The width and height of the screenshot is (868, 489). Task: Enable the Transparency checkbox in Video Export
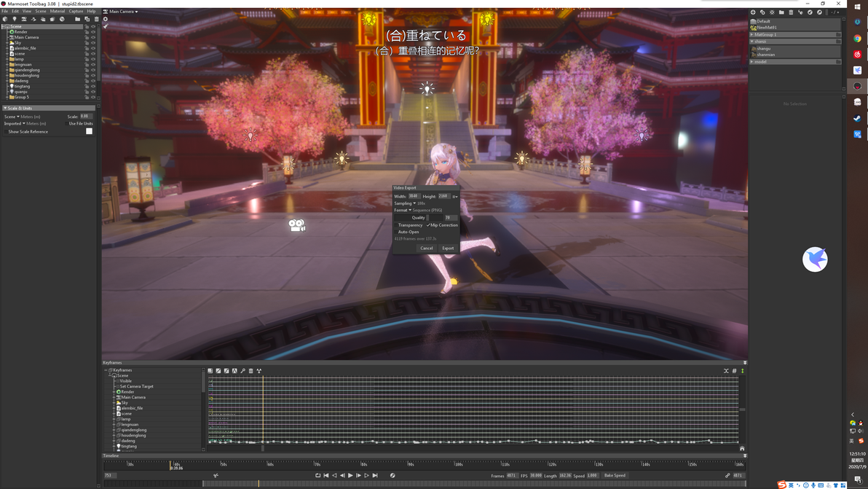396,225
